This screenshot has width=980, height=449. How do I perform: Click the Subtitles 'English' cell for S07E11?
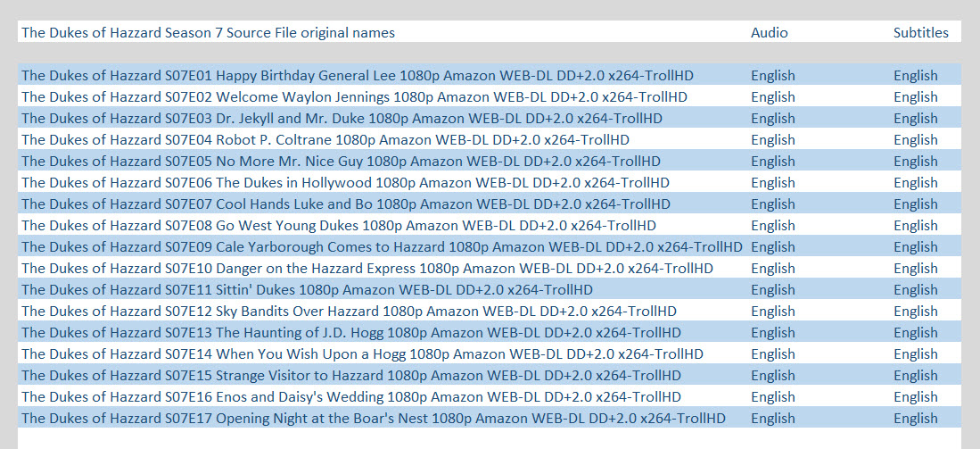(x=916, y=289)
